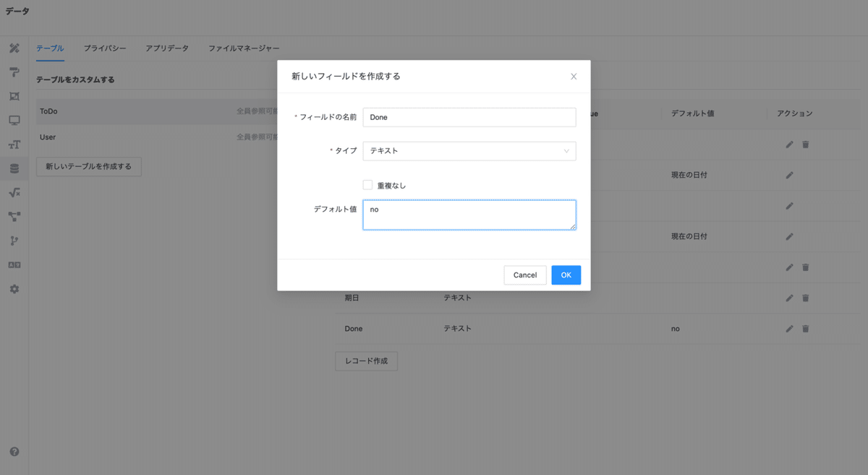Open the frame layout sidebar icon
Screen dimensions: 868x475
(x=14, y=96)
